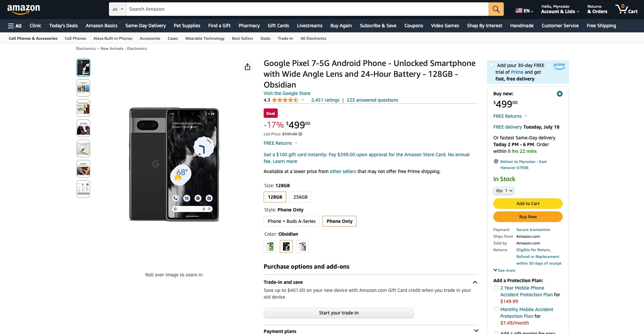
Task: Select the green Lemongrass color swatch
Action: pyautogui.click(x=270, y=246)
